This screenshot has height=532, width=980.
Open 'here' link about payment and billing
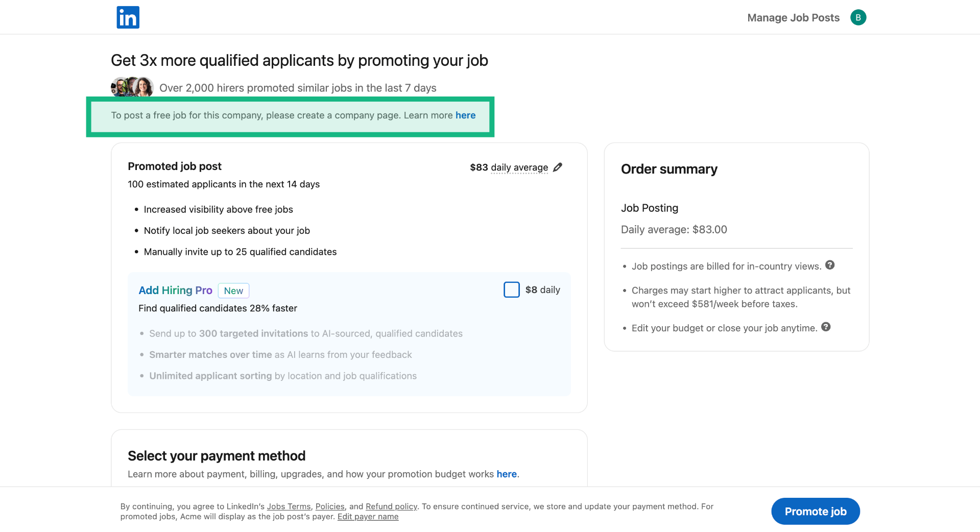click(506, 474)
